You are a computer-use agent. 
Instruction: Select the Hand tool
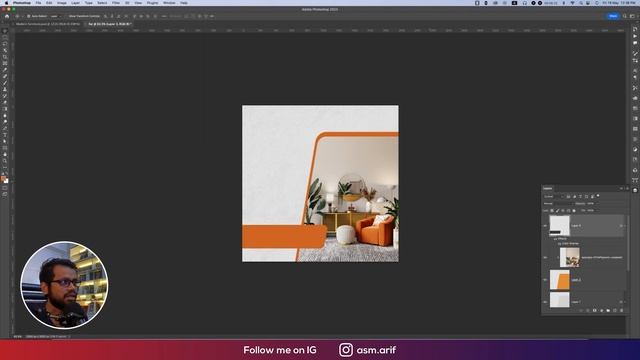click(5, 155)
